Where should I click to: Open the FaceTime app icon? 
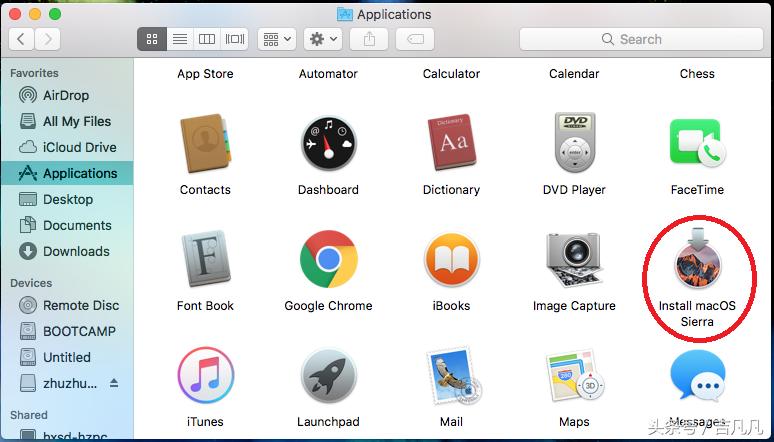(697, 143)
